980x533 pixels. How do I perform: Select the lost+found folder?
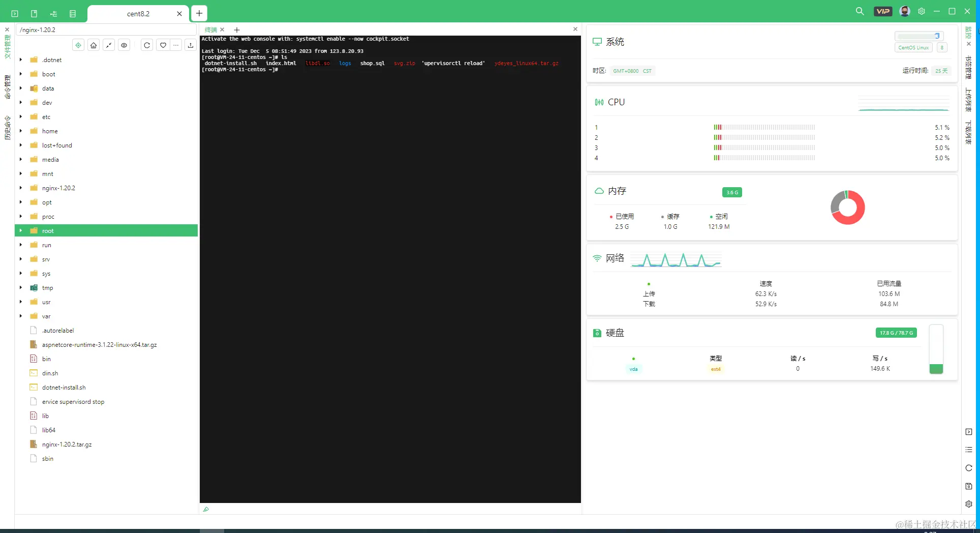106,145
